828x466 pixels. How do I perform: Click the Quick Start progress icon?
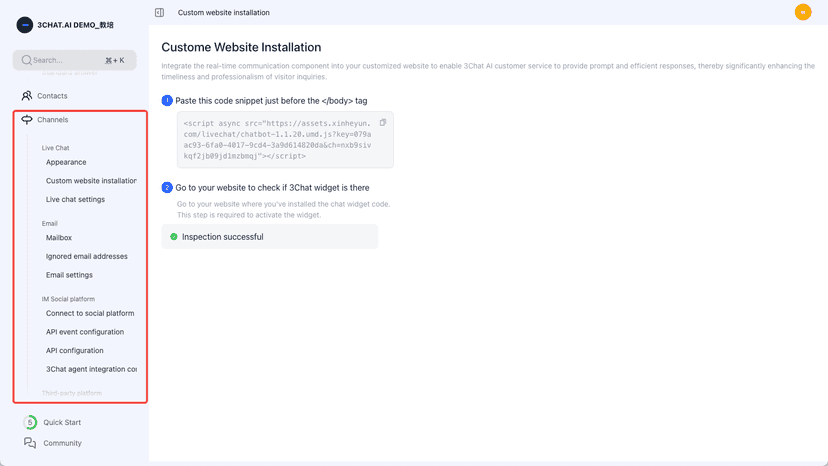pyautogui.click(x=30, y=422)
